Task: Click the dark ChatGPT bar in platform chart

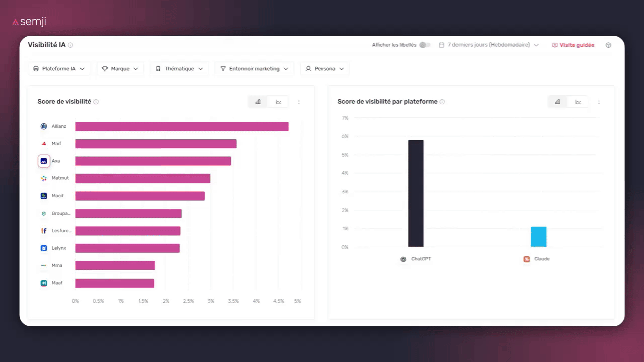Action: coord(416,194)
